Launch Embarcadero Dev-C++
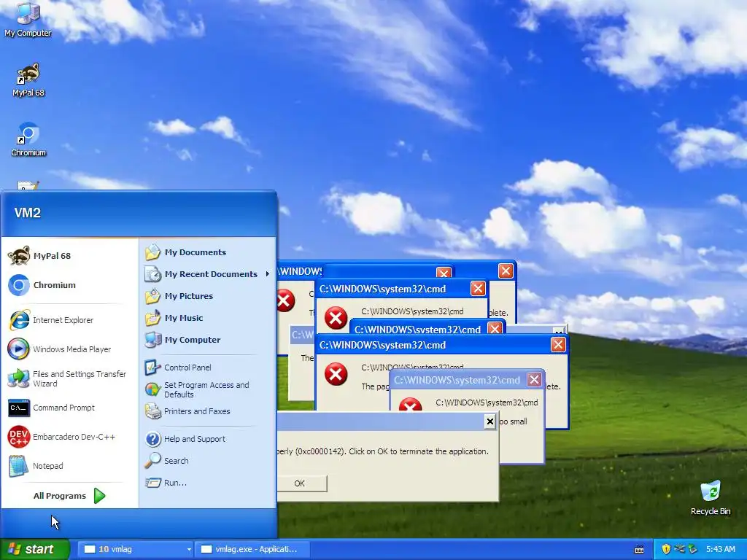The image size is (747, 560). coord(69,437)
